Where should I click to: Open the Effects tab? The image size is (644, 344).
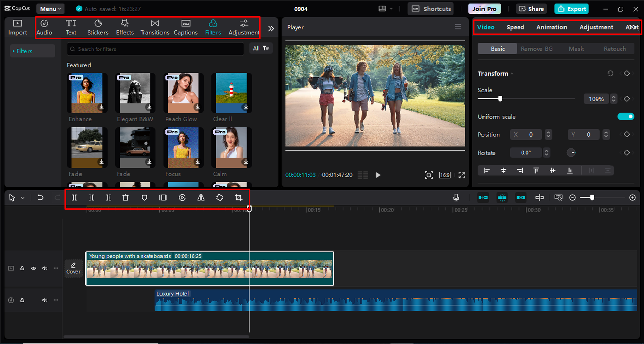click(125, 27)
